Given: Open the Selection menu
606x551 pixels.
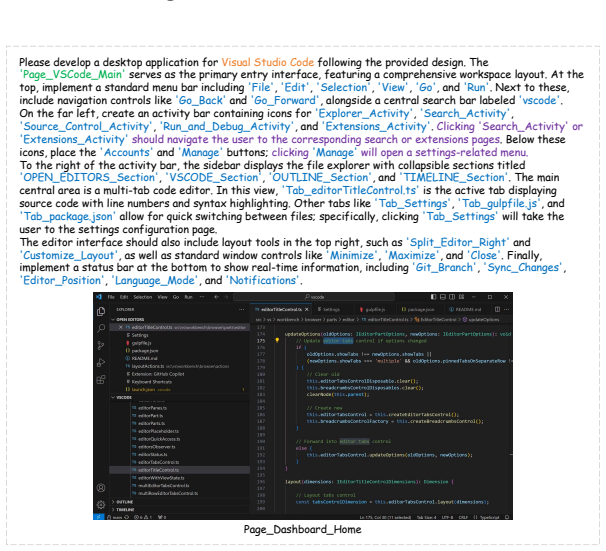Looking at the screenshot, I should [143, 297].
